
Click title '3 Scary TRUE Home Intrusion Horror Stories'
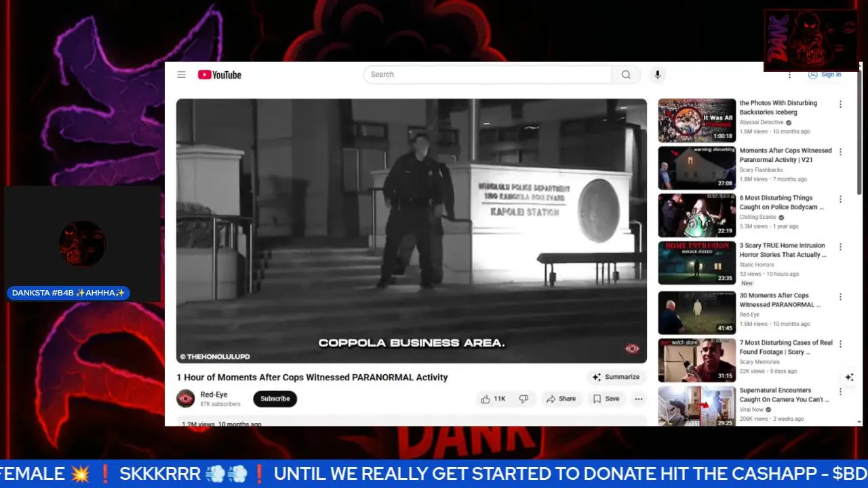pyautogui.click(x=783, y=250)
